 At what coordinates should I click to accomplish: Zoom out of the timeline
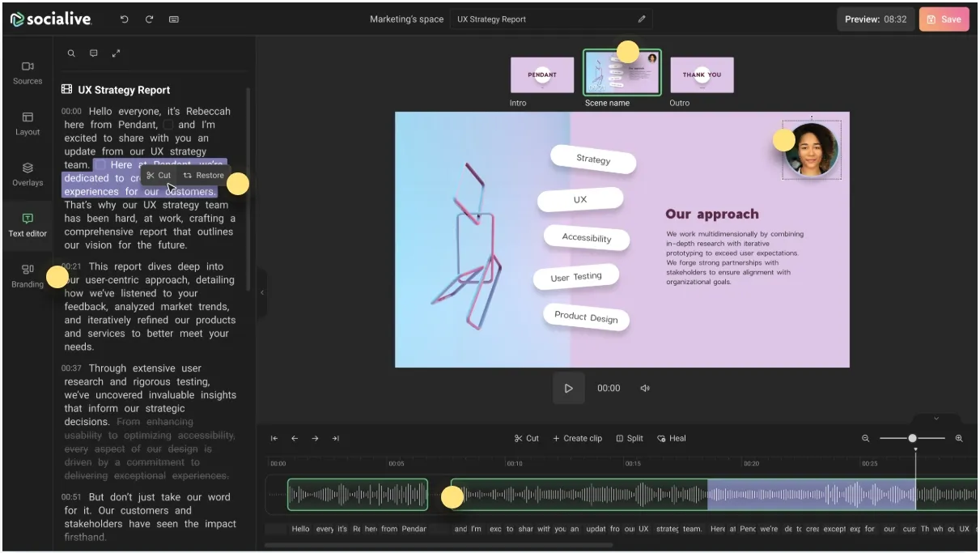pos(865,438)
